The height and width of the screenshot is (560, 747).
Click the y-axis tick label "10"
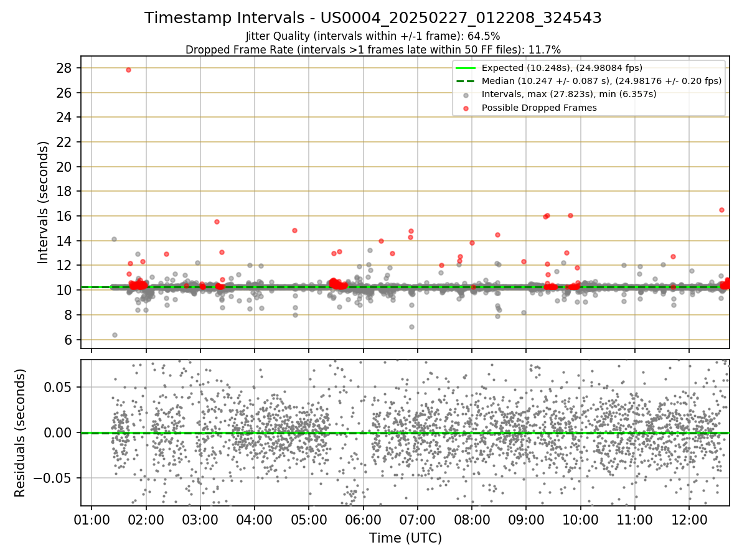(x=65, y=290)
